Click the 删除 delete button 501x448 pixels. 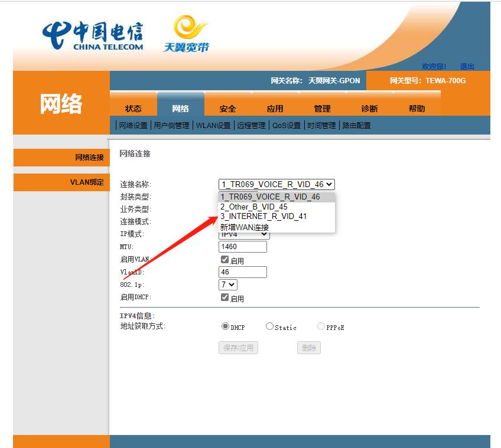pyautogui.click(x=308, y=347)
